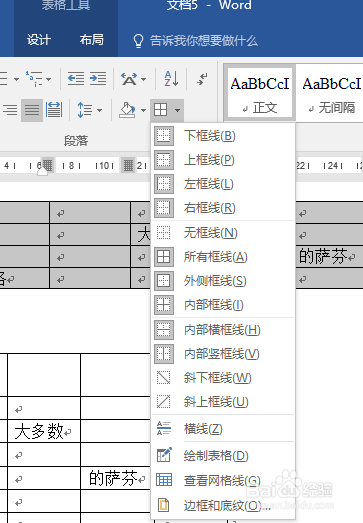The width and height of the screenshot is (363, 523).
Task: Click the 内部竖框线(V) icon
Action: [x=163, y=354]
